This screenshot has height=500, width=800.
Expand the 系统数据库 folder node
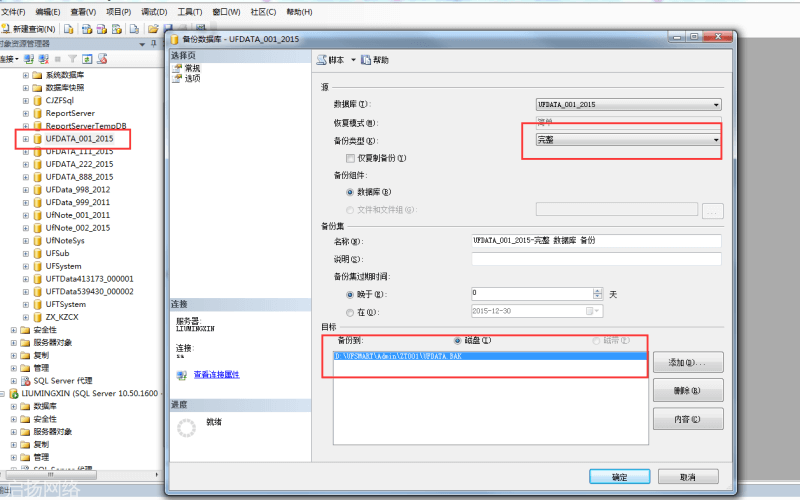[x=26, y=75]
